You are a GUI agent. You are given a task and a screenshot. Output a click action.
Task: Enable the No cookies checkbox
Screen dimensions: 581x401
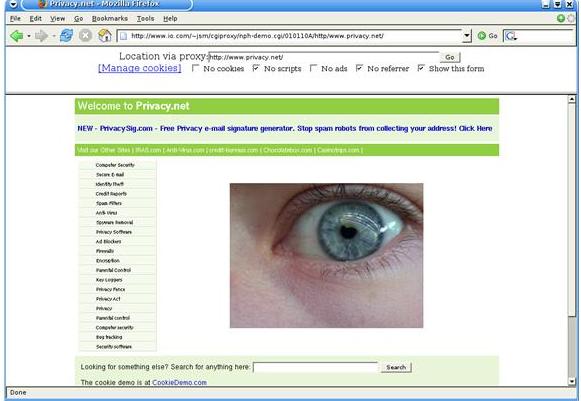point(195,68)
